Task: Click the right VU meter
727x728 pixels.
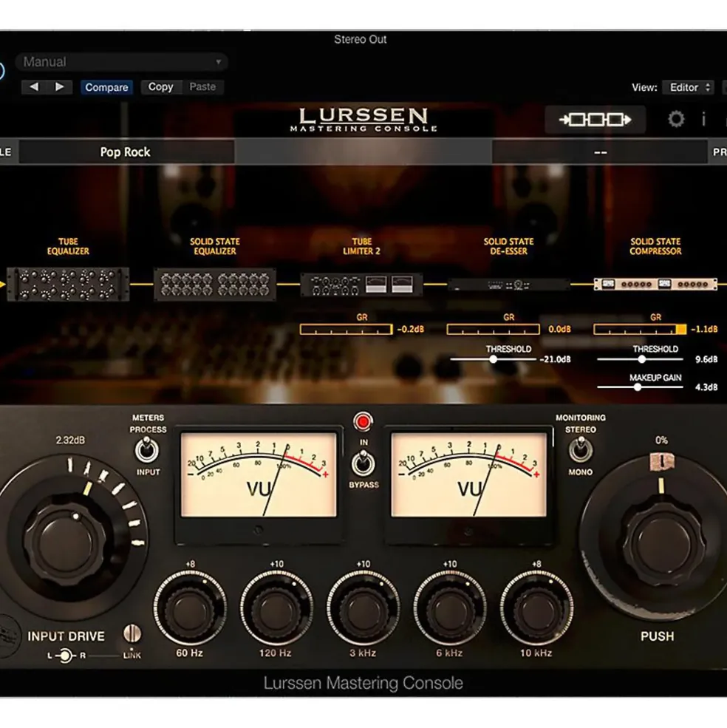Action: pyautogui.click(x=469, y=474)
